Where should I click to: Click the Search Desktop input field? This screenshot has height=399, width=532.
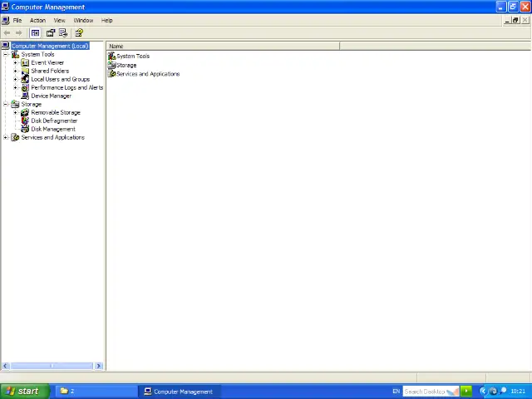[431, 392]
